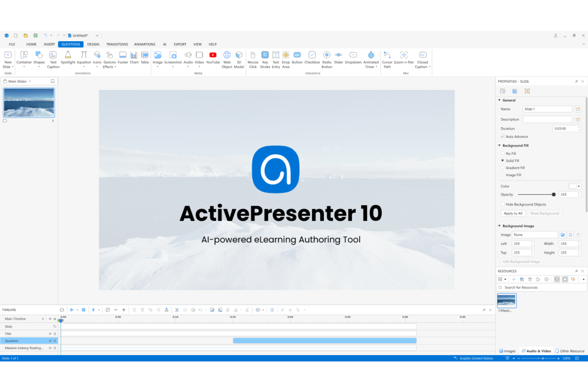Image resolution: width=588 pixels, height=392 pixels.
Task: Click the status bar zoom slider
Action: click(x=539, y=358)
